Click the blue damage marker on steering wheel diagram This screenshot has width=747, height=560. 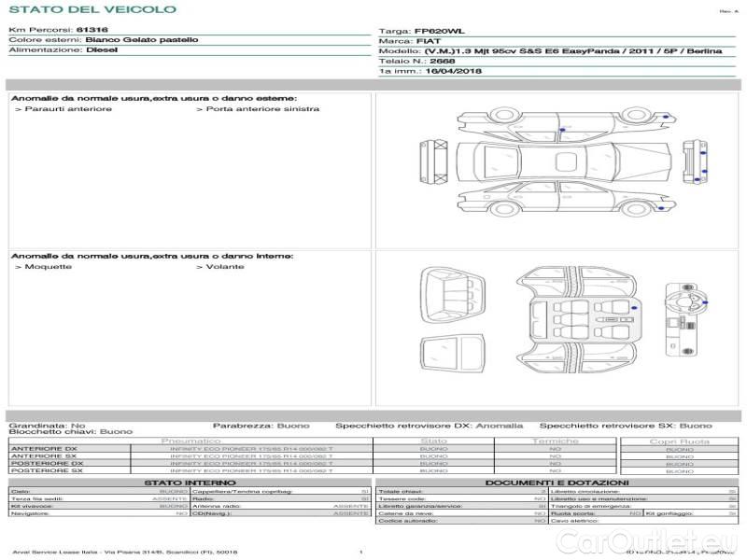707,302
